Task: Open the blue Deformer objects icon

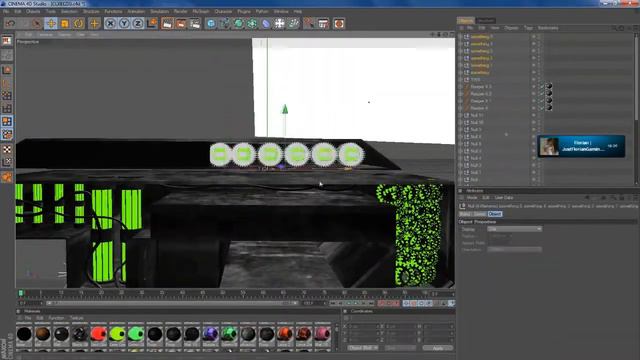Action: pos(266,24)
